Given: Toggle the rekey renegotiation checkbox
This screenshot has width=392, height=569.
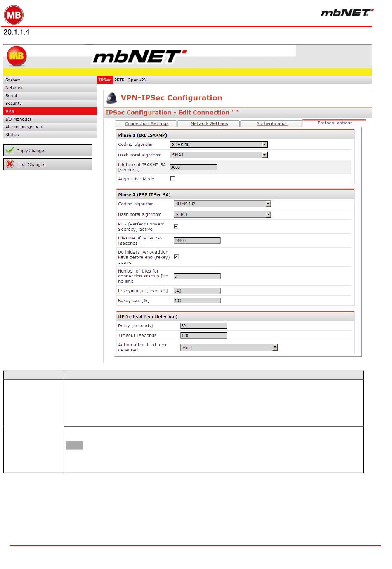Looking at the screenshot, I should [x=176, y=257].
